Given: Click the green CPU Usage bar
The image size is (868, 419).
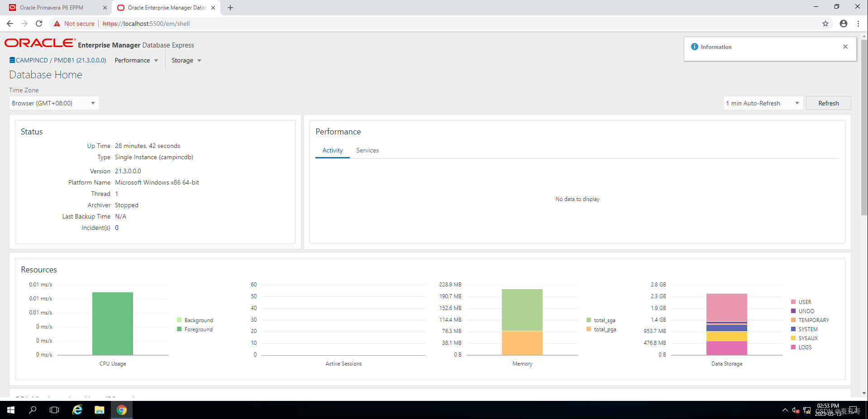Looking at the screenshot, I should (x=113, y=324).
